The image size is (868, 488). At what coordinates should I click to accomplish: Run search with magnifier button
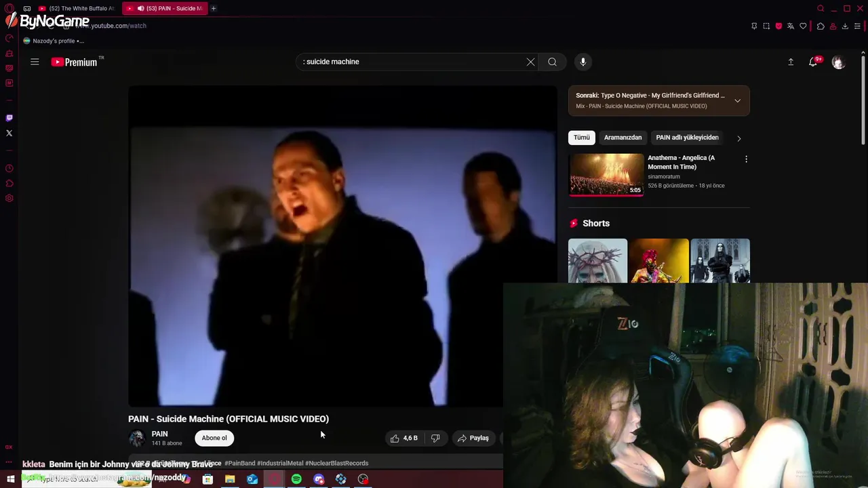553,62
